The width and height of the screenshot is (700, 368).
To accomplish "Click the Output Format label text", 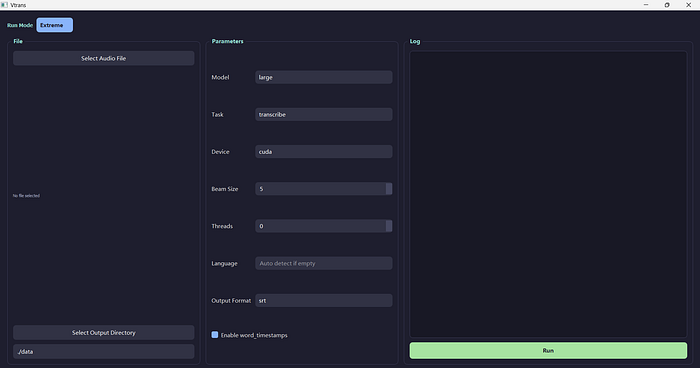I will [231, 301].
